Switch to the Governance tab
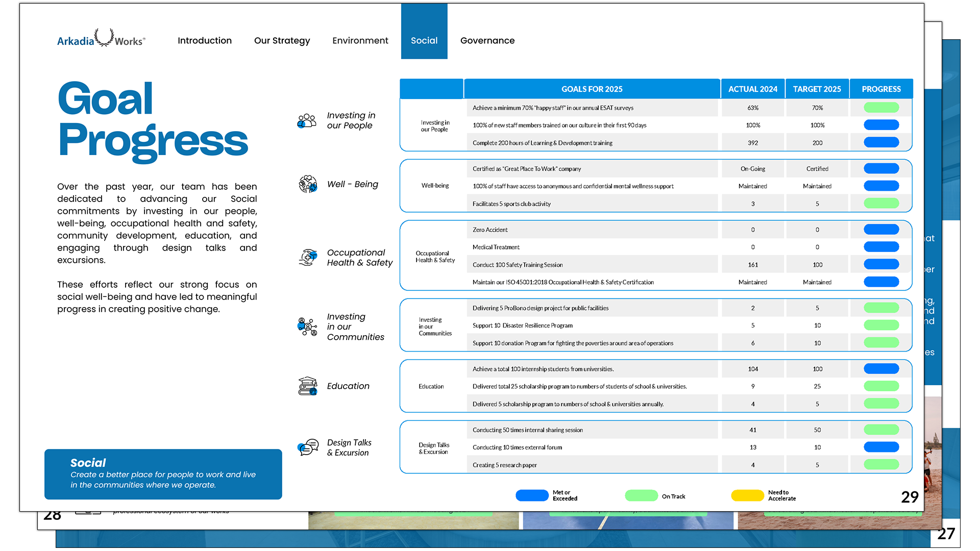 487,40
